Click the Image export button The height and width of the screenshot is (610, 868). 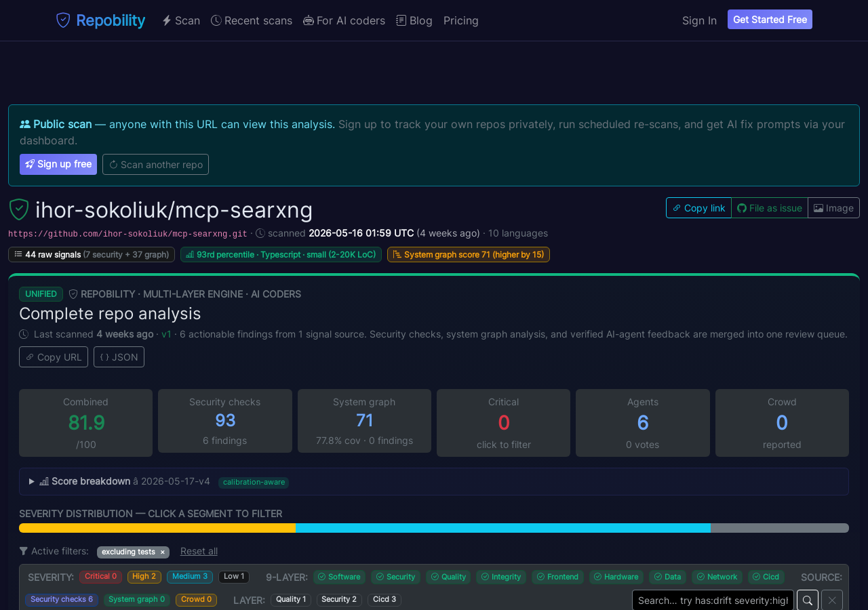click(833, 208)
